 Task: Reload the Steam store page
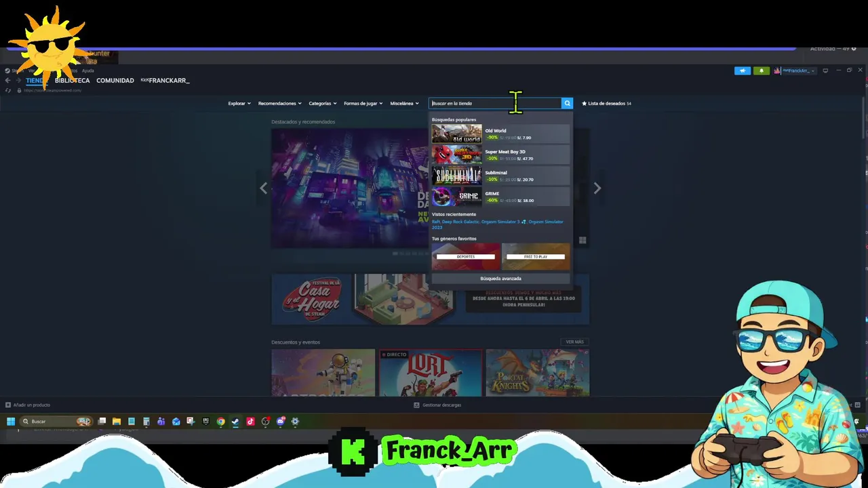tap(7, 90)
